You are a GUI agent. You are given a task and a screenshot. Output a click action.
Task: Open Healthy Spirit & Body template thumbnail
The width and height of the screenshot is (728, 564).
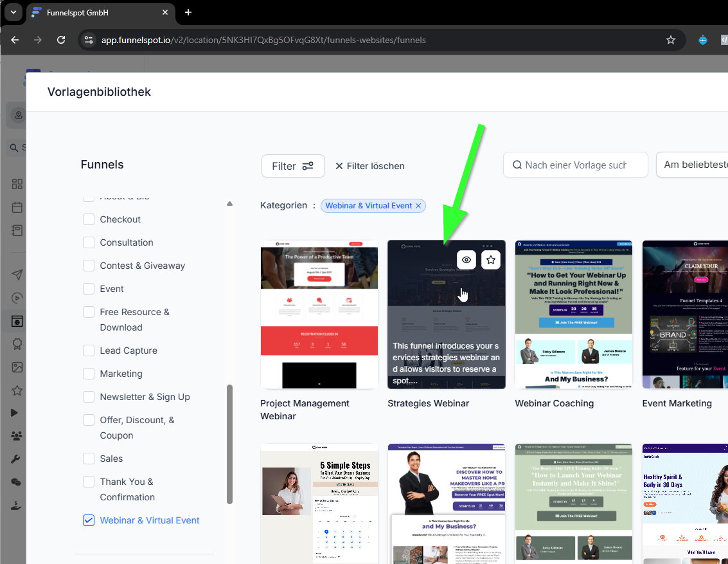[x=685, y=504]
